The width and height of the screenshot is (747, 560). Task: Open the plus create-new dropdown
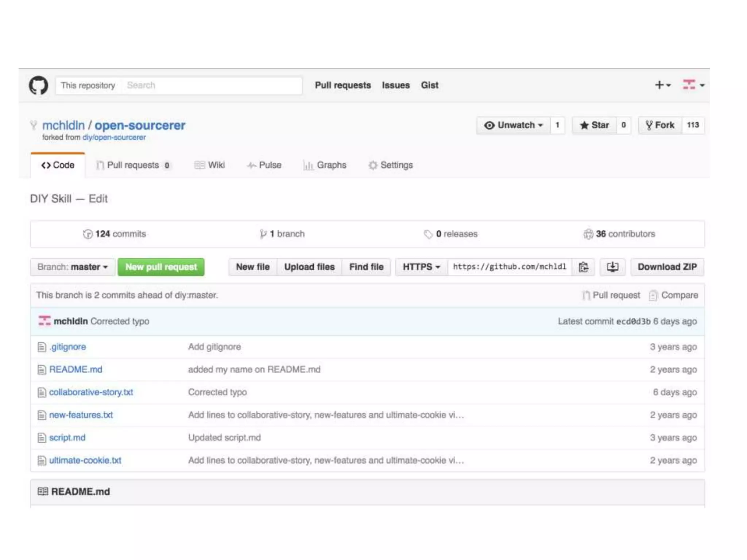point(662,85)
